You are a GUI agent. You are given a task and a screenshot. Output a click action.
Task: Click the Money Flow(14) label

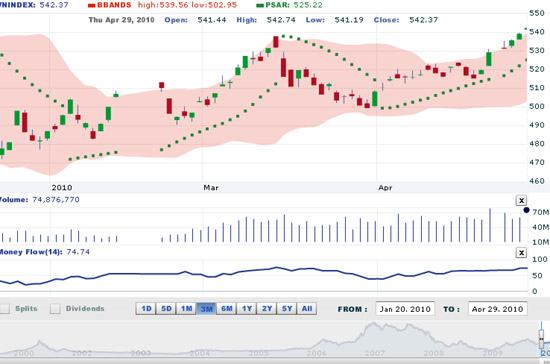[x=31, y=252]
